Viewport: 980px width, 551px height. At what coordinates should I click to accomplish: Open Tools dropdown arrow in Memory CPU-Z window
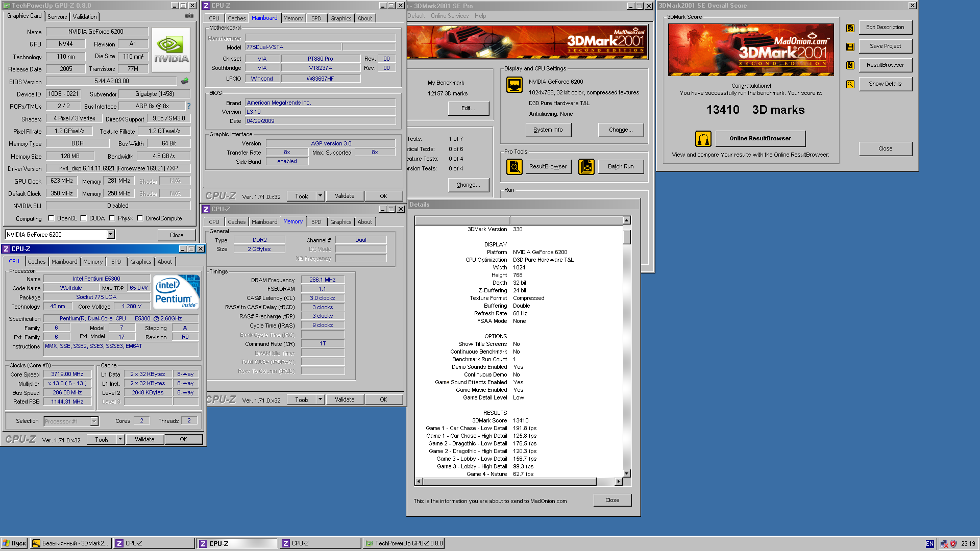point(320,399)
